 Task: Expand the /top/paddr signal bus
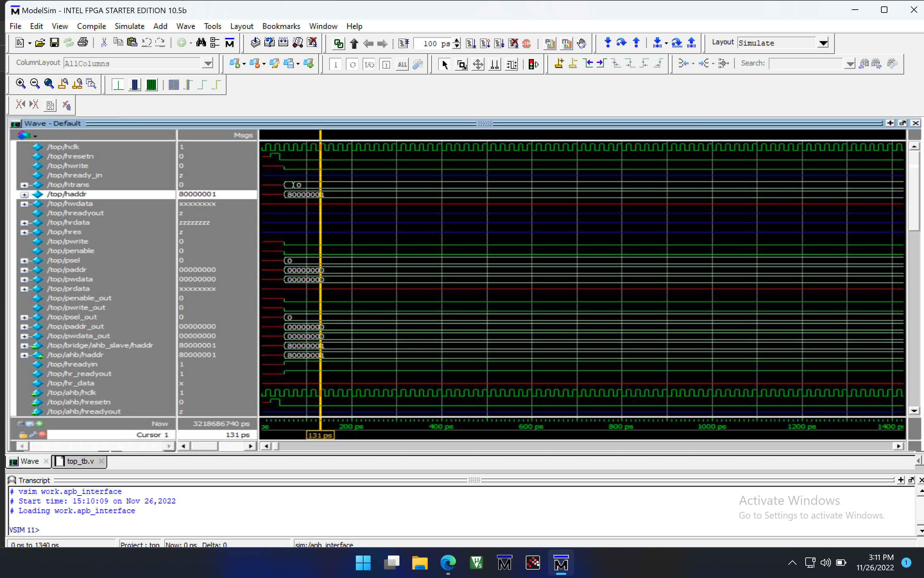tap(24, 270)
